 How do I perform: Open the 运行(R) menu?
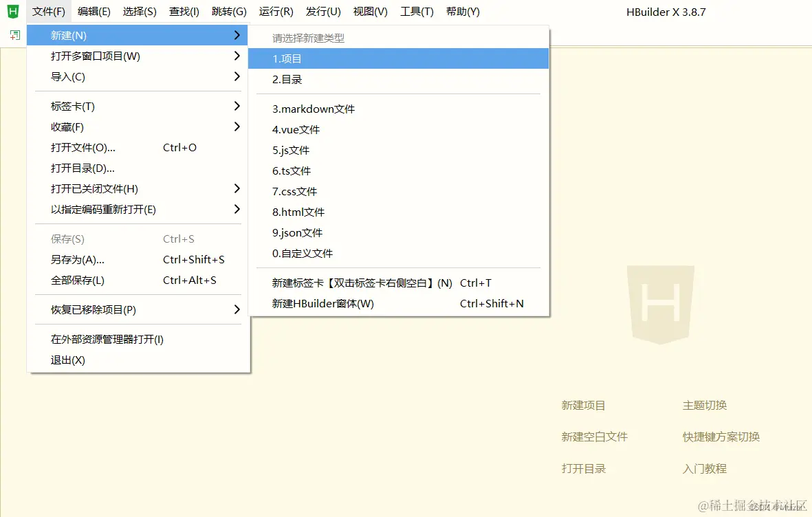coord(276,12)
